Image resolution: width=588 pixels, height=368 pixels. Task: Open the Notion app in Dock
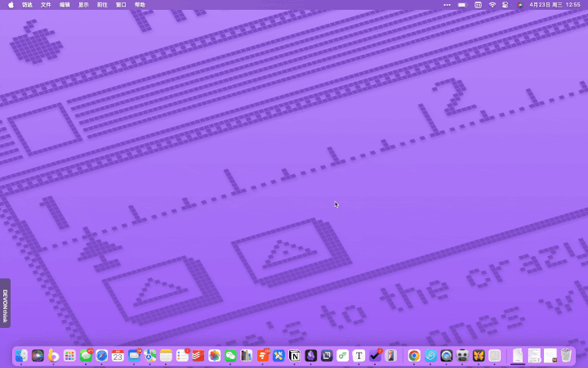tap(294, 356)
